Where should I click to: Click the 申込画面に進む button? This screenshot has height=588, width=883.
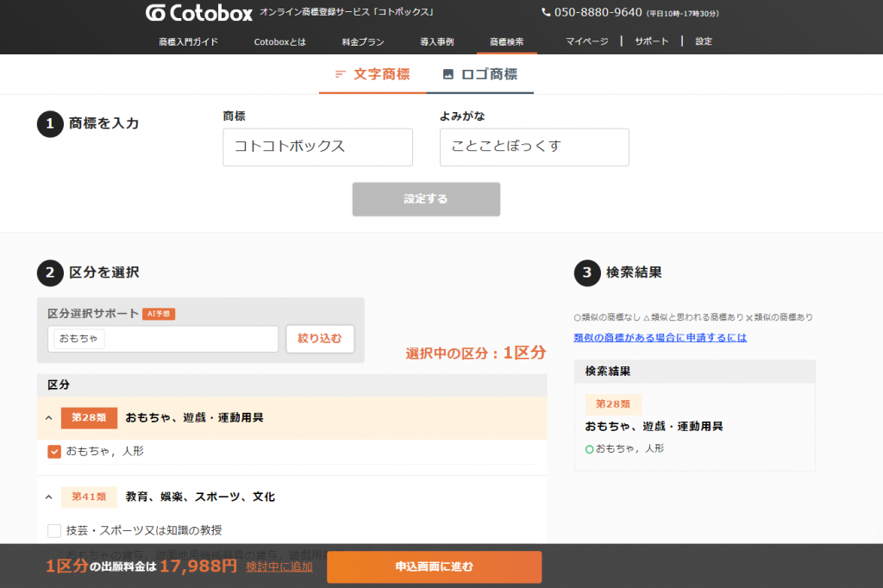[x=434, y=566]
